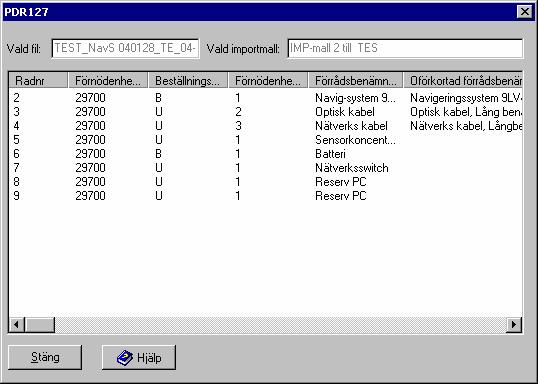Select row with Radnr 7
538x384 pixels.
265,168
